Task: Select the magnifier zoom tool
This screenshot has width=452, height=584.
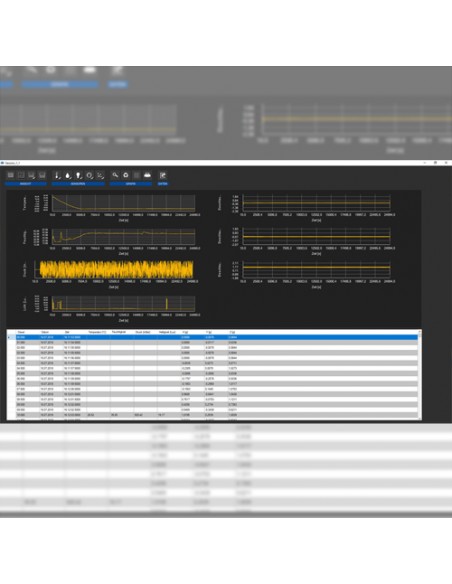Action: pyautogui.click(x=115, y=175)
